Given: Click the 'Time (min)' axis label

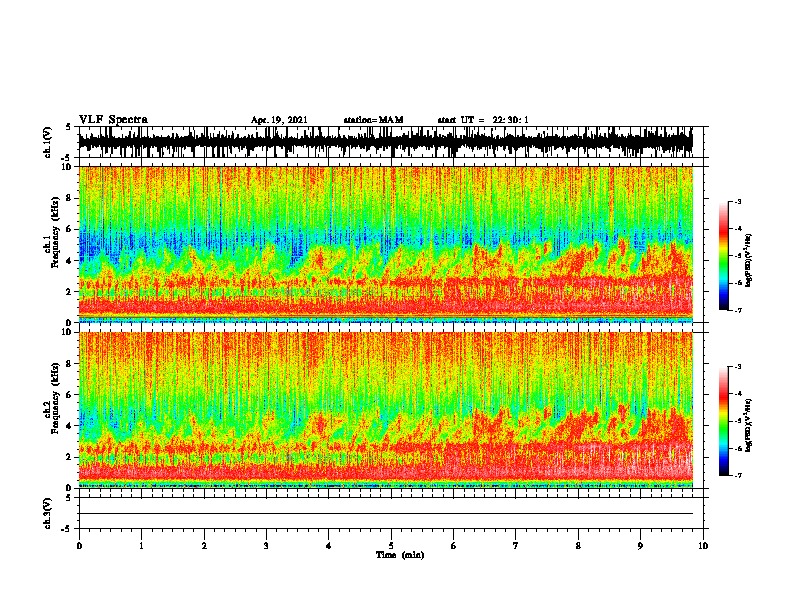Looking at the screenshot, I should [x=400, y=555].
